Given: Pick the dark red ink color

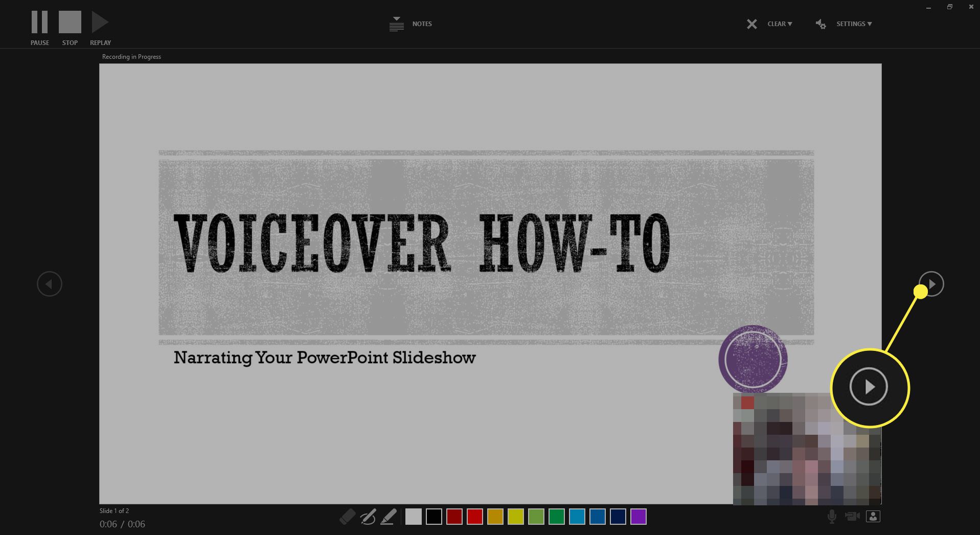Looking at the screenshot, I should (x=454, y=517).
